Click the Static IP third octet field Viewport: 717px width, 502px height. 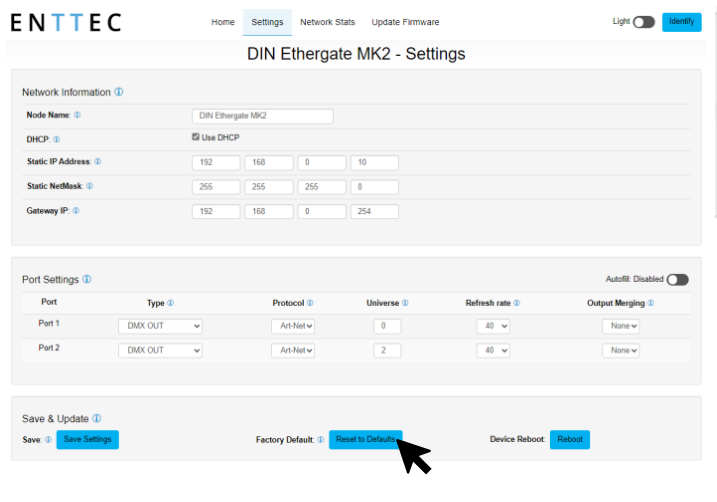coord(322,162)
